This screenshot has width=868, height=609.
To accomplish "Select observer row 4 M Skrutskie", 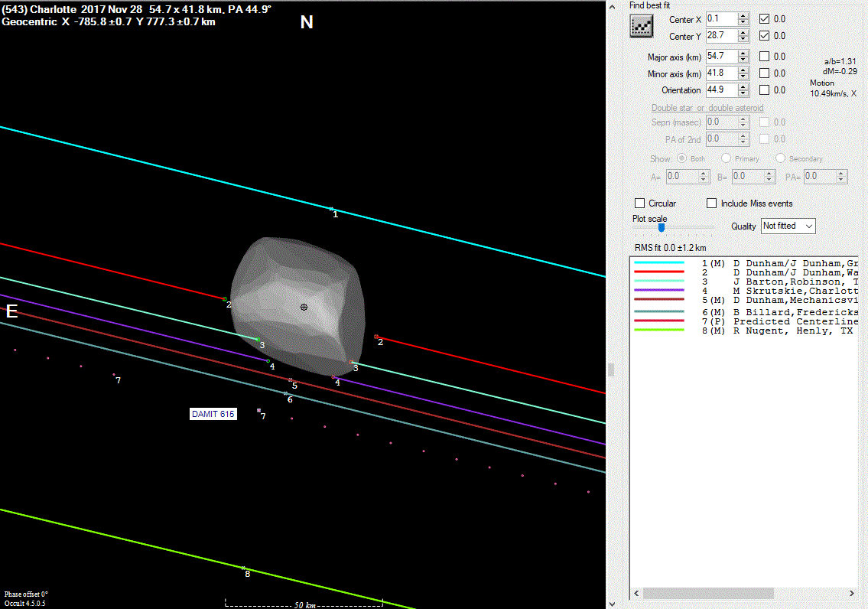I will (746, 291).
